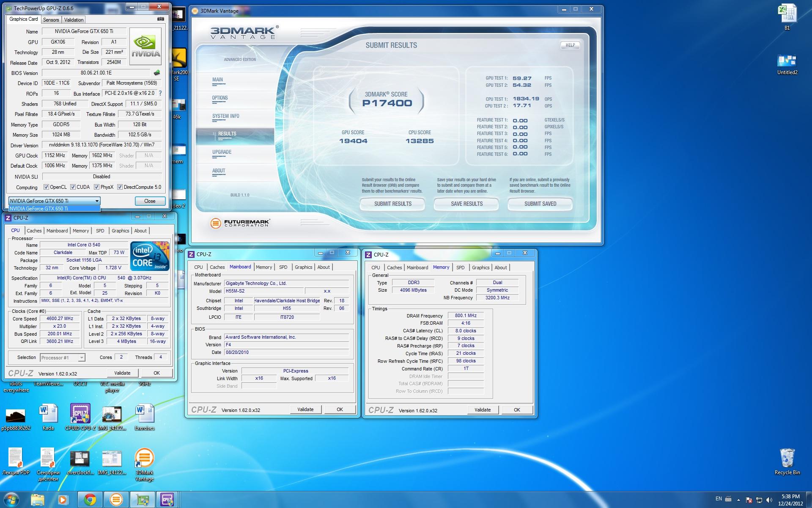Toggle the PhysX checkbox in GPU-Z
This screenshot has width=812, height=508.
coord(96,187)
